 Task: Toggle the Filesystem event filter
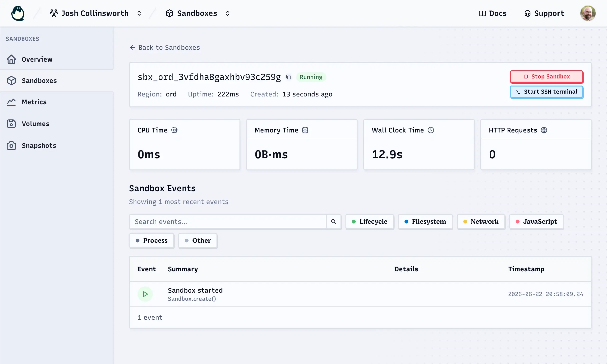point(425,222)
